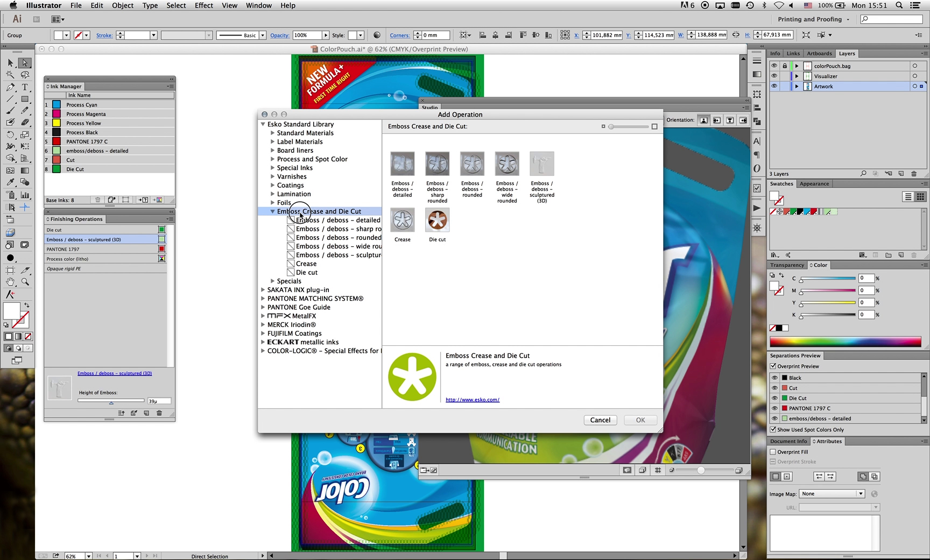The image size is (930, 560).
Task: Click Cancel in Add Operation dialog
Action: tap(600, 420)
